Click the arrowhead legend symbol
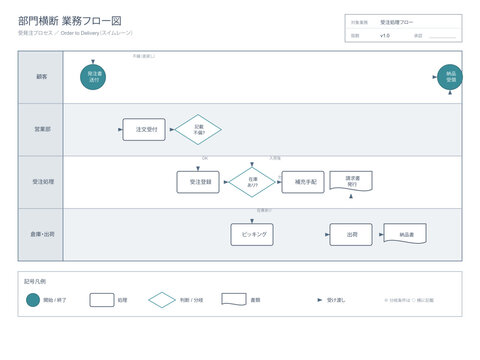 (x=319, y=300)
